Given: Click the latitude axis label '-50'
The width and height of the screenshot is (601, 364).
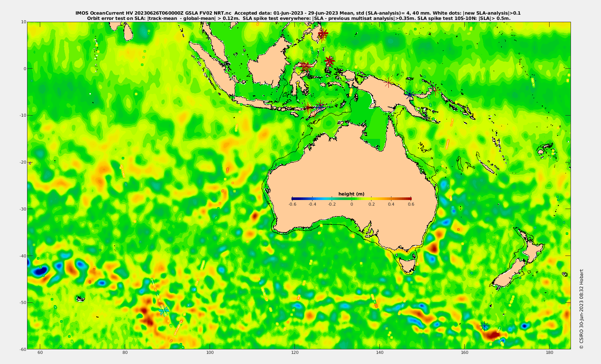Looking at the screenshot, I should coord(23,302).
